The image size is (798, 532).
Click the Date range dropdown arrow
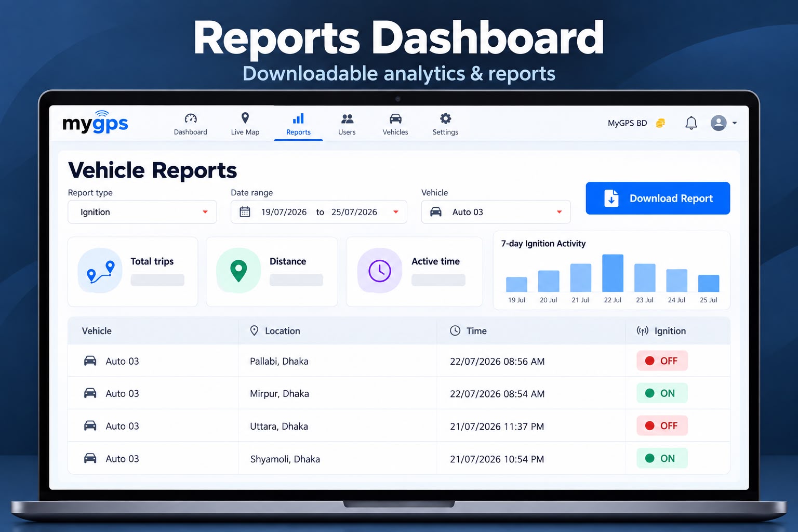point(396,212)
